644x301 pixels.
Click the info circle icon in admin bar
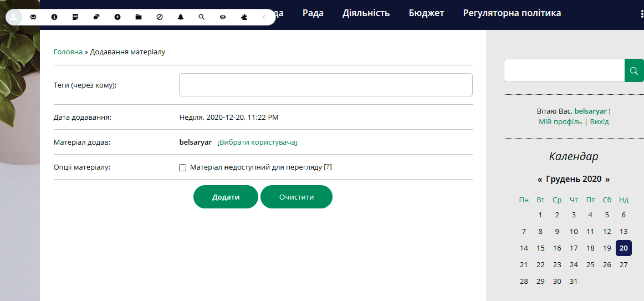click(x=54, y=17)
